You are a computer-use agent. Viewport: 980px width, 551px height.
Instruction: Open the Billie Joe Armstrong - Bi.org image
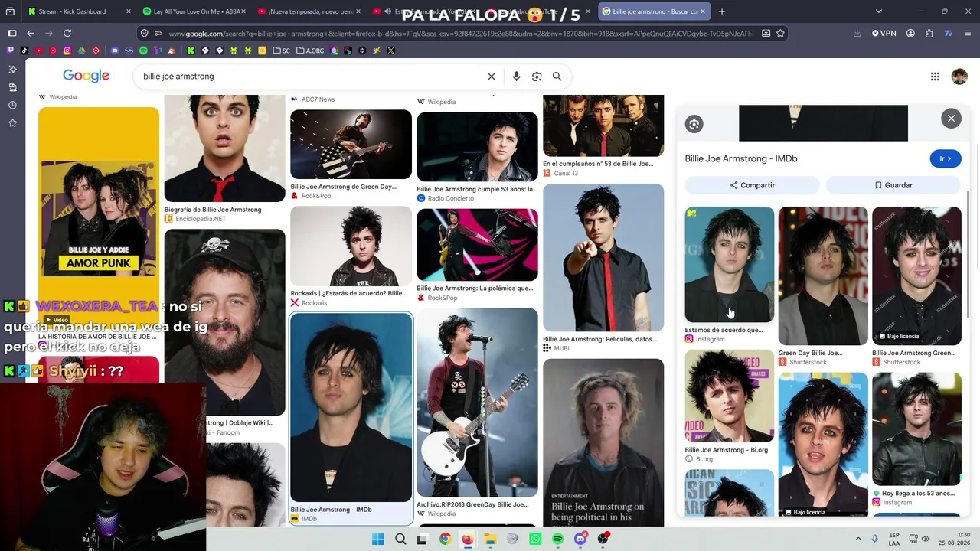point(730,396)
